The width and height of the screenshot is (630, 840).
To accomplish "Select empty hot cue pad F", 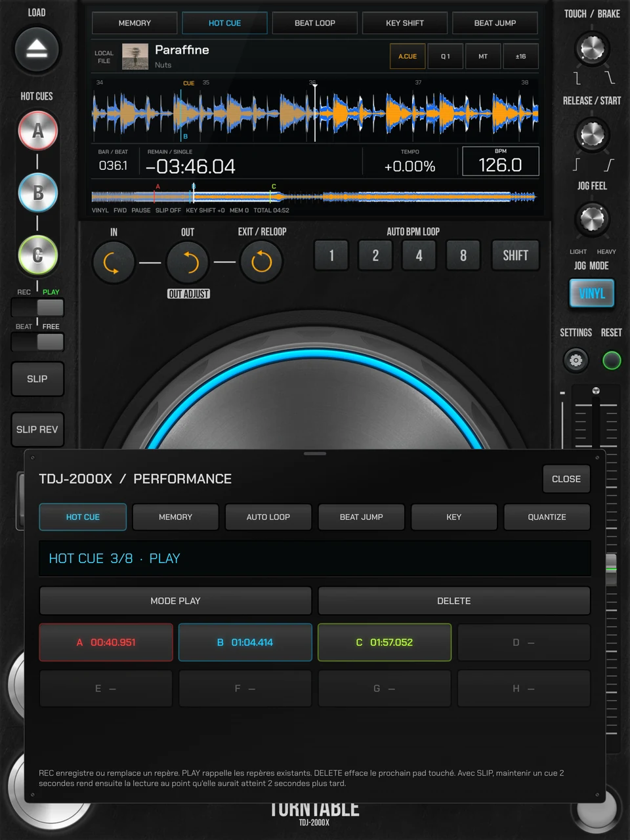I will coord(245,688).
